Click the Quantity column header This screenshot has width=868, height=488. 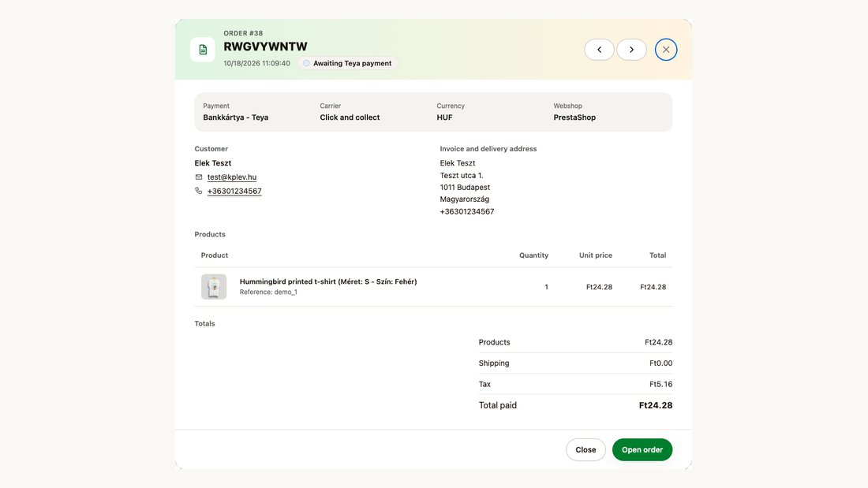[533, 255]
